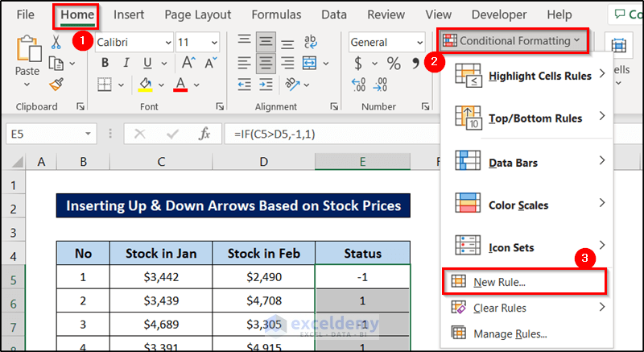Viewport: 644px width, 352px height.
Task: Open Clear Rules submenu
Action: 527,308
